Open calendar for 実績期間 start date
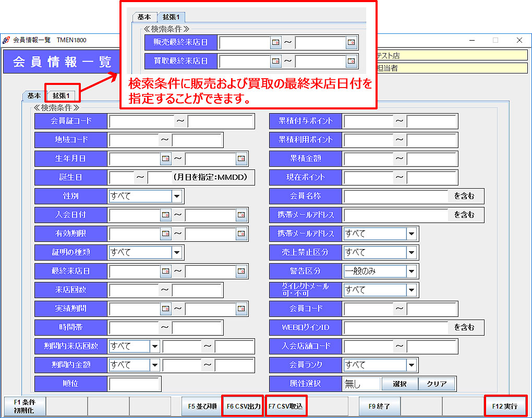The image size is (532, 418). pyautogui.click(x=165, y=309)
